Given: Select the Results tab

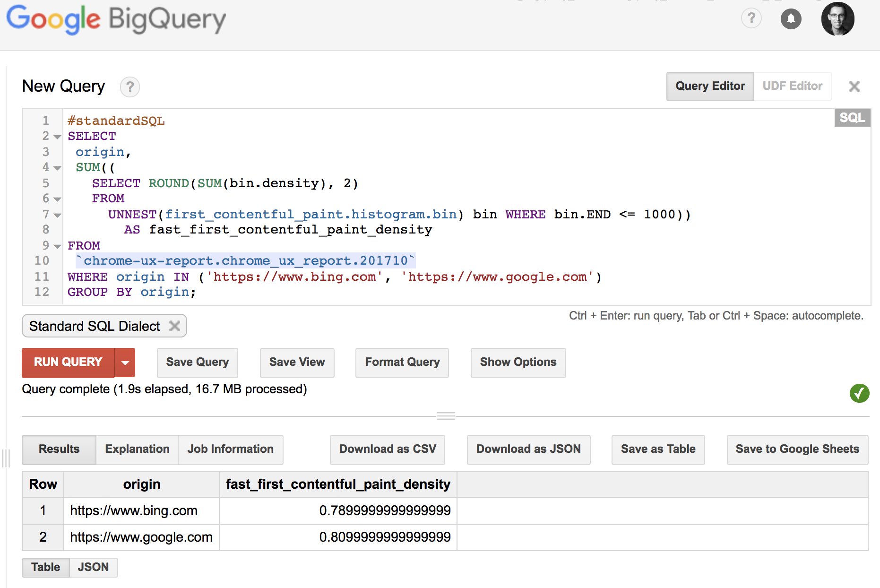Looking at the screenshot, I should point(59,449).
